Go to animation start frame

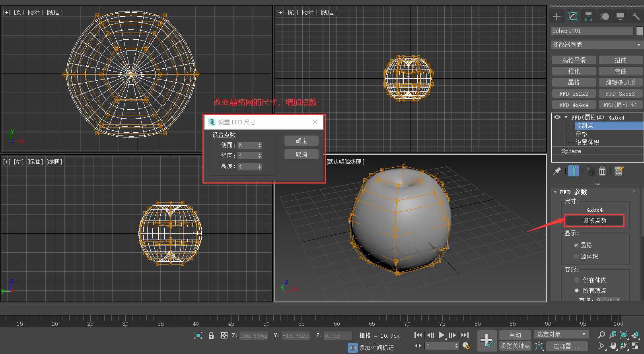418,335
